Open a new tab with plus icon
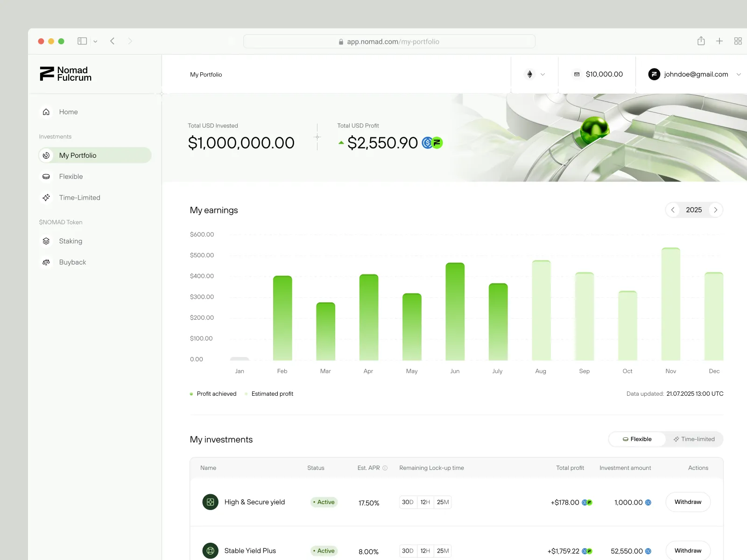747x560 pixels. [719, 41]
